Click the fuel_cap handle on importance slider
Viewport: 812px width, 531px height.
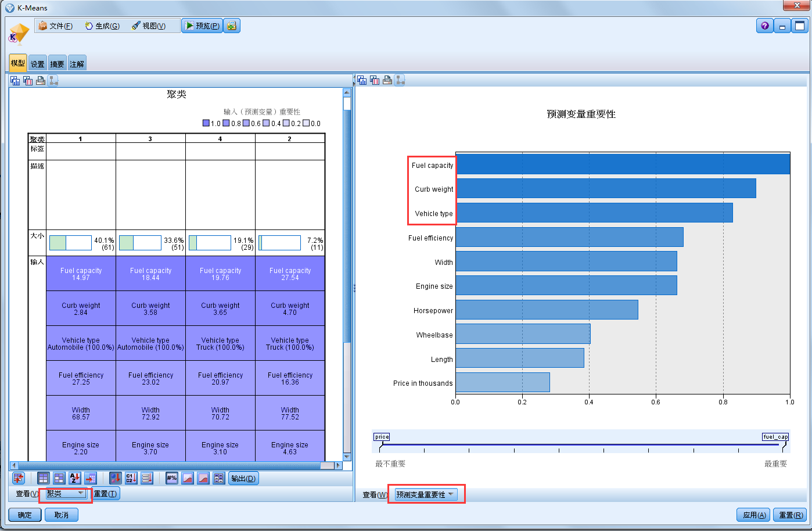pyautogui.click(x=775, y=437)
